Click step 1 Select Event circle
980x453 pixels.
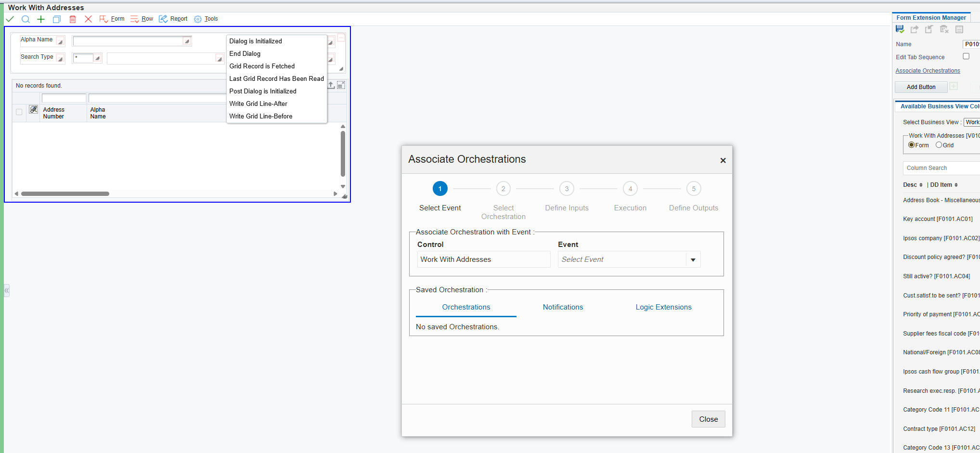point(440,189)
